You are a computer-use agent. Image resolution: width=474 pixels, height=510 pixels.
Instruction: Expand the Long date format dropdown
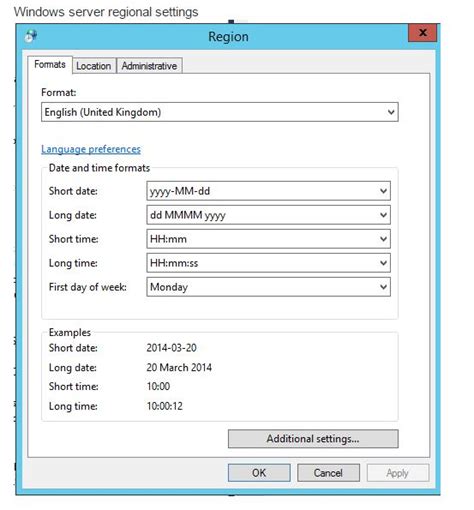pos(268,215)
